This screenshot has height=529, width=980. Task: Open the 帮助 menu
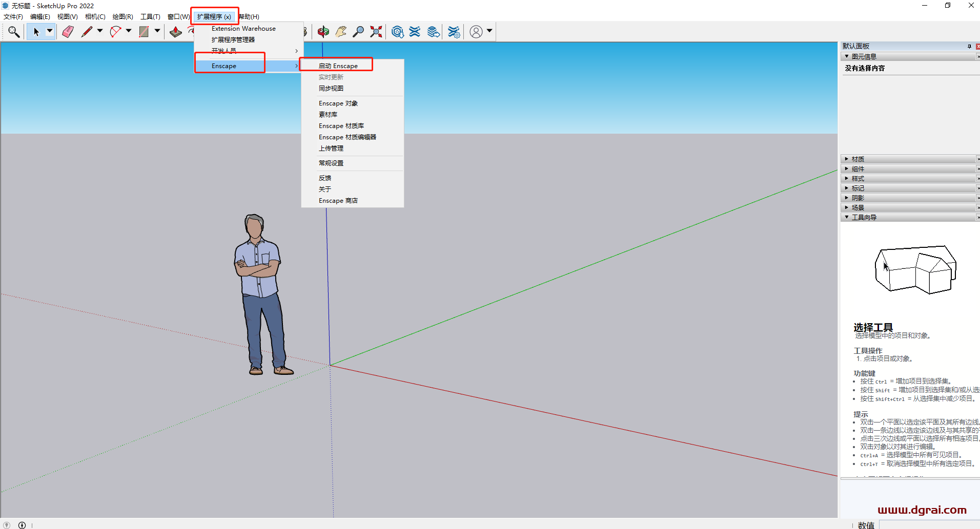click(x=249, y=16)
